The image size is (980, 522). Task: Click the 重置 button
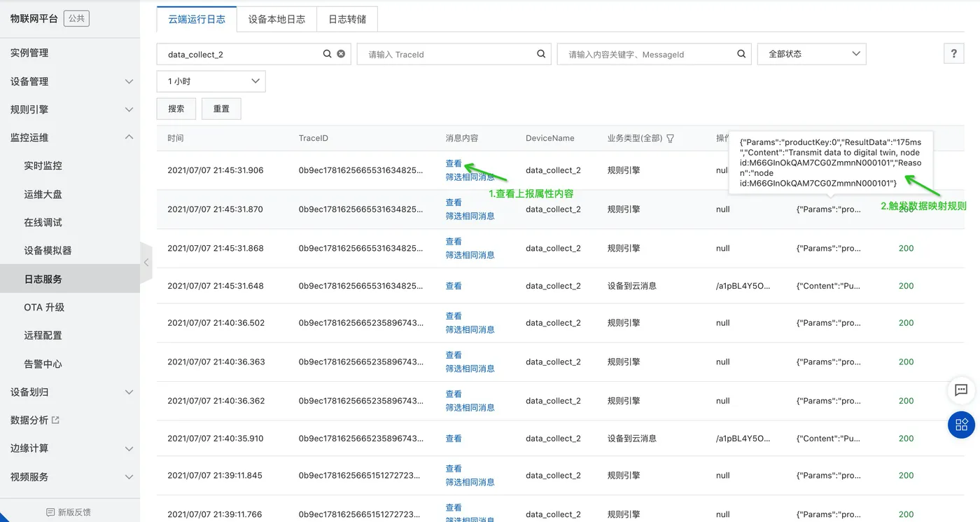[221, 109]
